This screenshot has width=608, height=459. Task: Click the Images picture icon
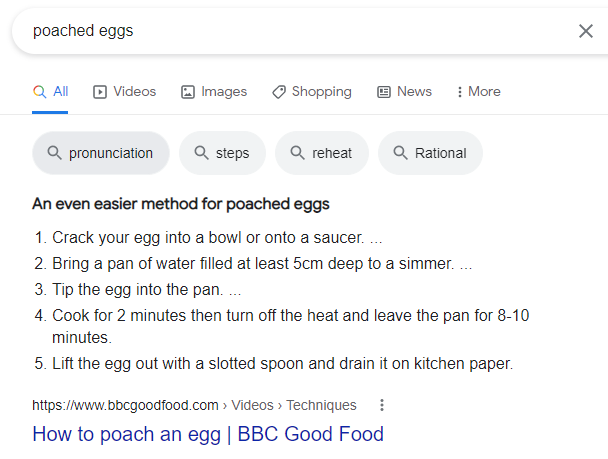[188, 92]
